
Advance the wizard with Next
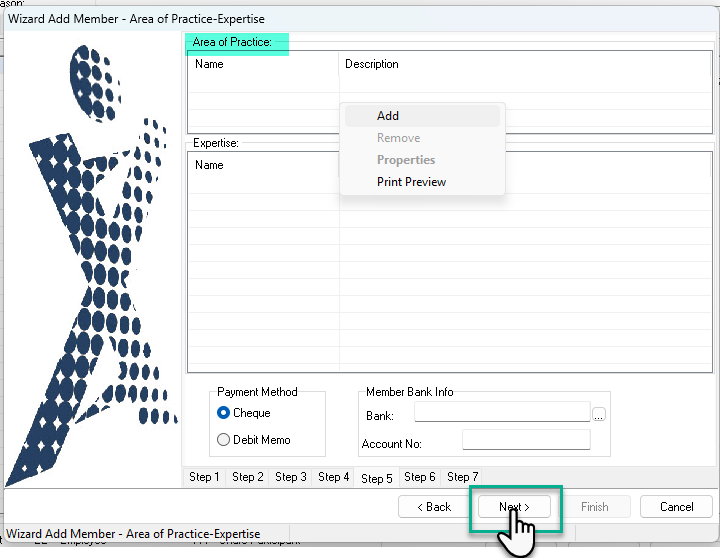click(x=514, y=507)
